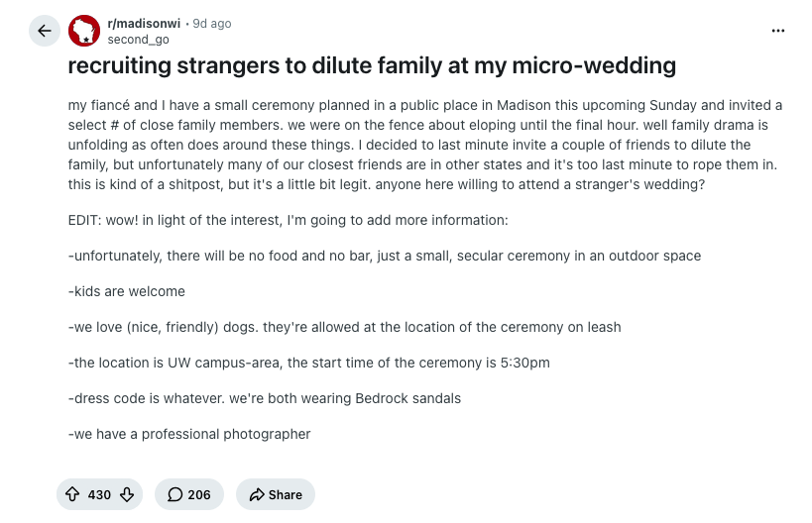
Task: Click the professional photographer line
Action: (189, 435)
